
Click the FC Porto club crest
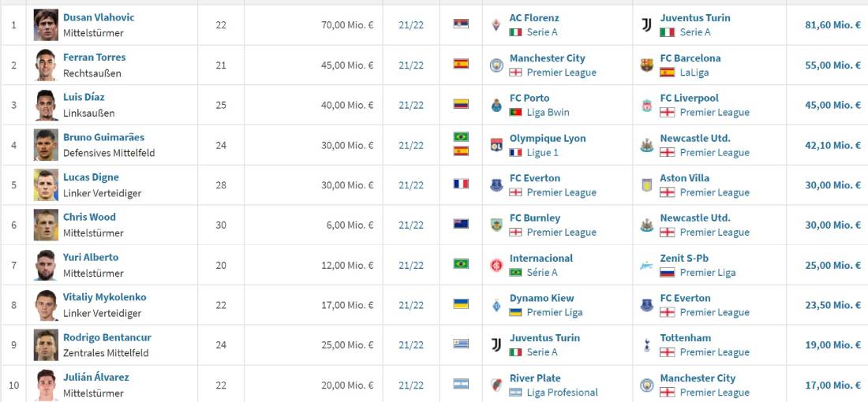(496, 106)
